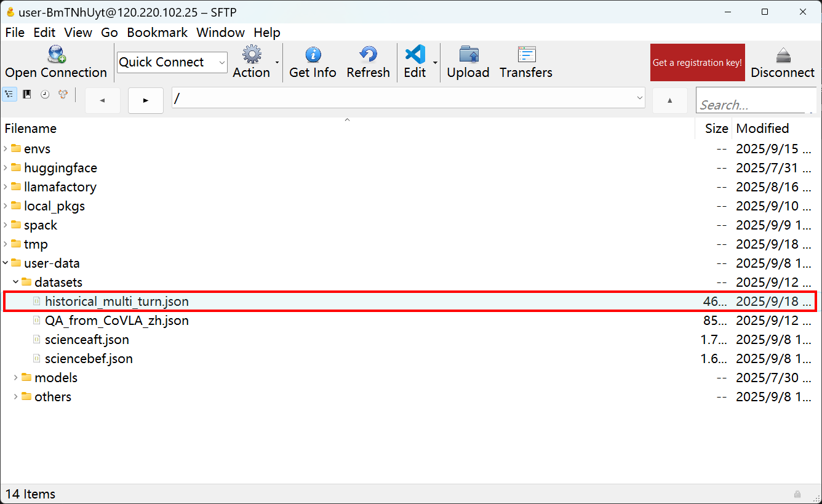The height and width of the screenshot is (504, 822).
Task: Click the Open Connection globe icon
Action: click(x=56, y=55)
